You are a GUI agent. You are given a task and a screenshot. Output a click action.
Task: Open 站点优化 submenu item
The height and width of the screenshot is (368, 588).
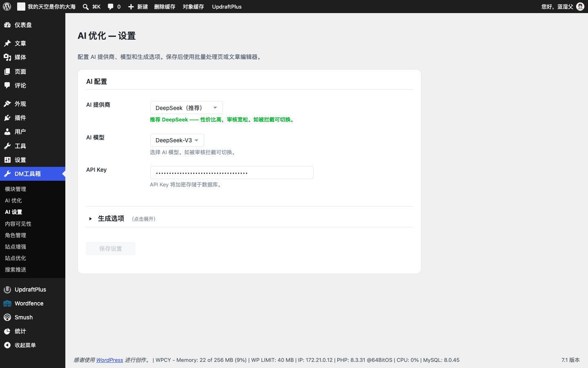16,258
